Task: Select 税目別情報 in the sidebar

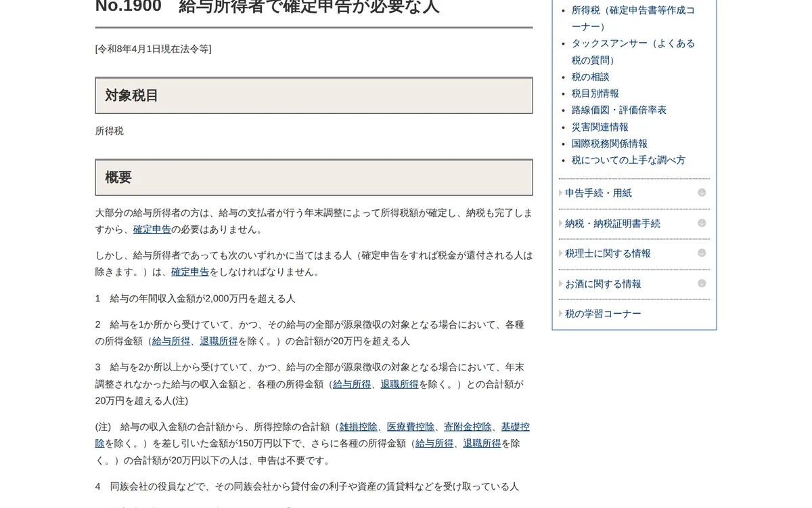Action: 595,93
